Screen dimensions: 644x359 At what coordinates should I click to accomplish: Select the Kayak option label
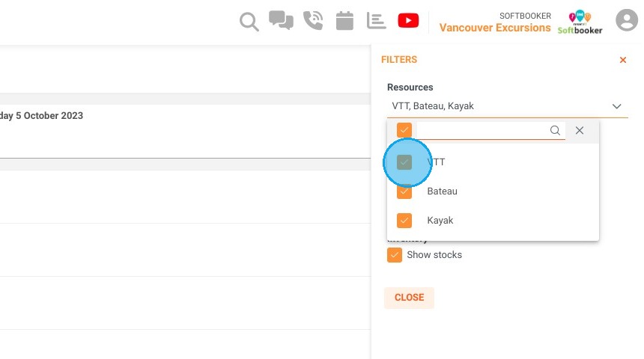pos(440,221)
